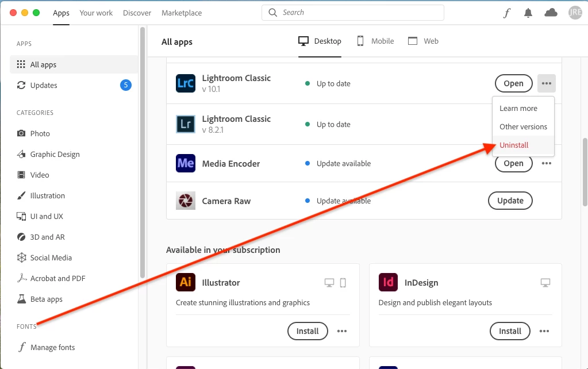Click the Graphic Design category icon
588x369 pixels.
tap(21, 154)
